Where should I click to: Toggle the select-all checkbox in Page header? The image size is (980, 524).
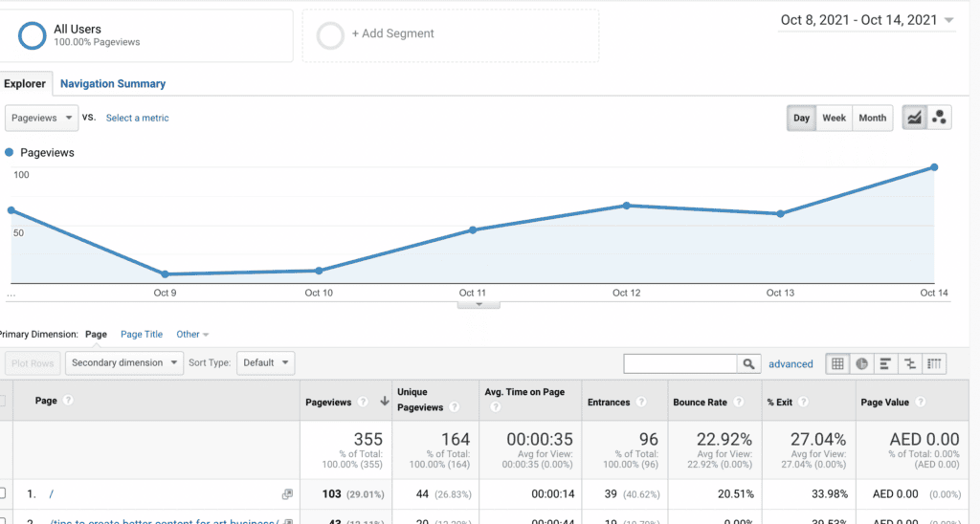(x=2, y=401)
